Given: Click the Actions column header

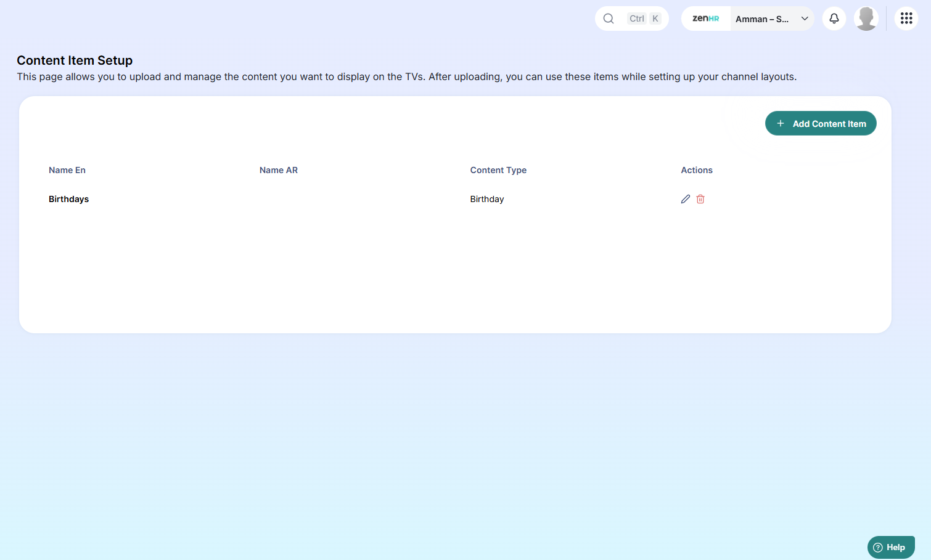Looking at the screenshot, I should click(x=697, y=170).
